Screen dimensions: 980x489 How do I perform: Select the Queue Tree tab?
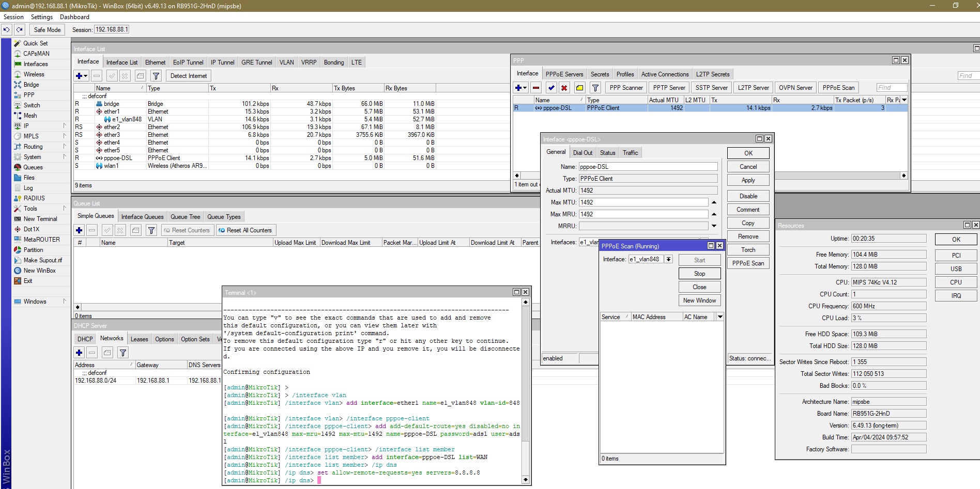point(185,217)
